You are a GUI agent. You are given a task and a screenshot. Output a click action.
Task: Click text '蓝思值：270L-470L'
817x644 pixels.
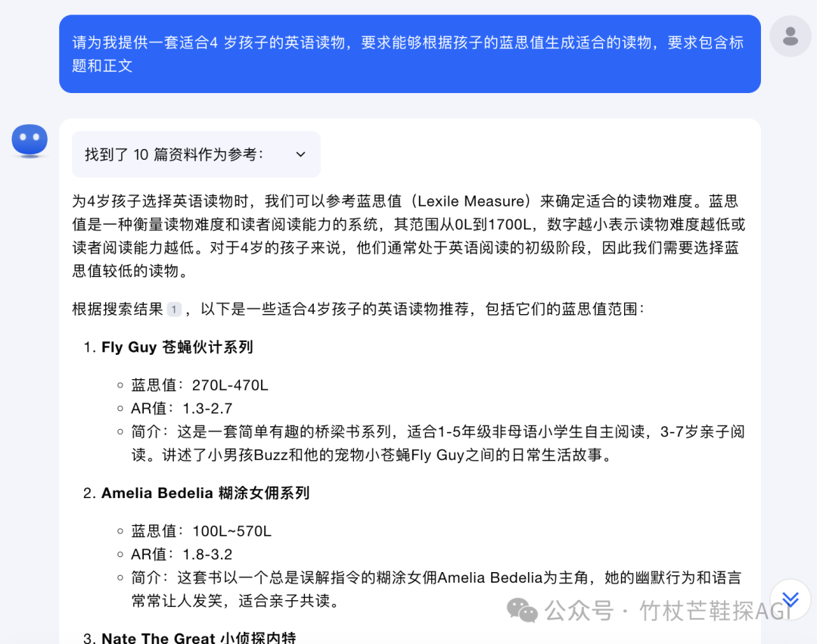(x=200, y=385)
